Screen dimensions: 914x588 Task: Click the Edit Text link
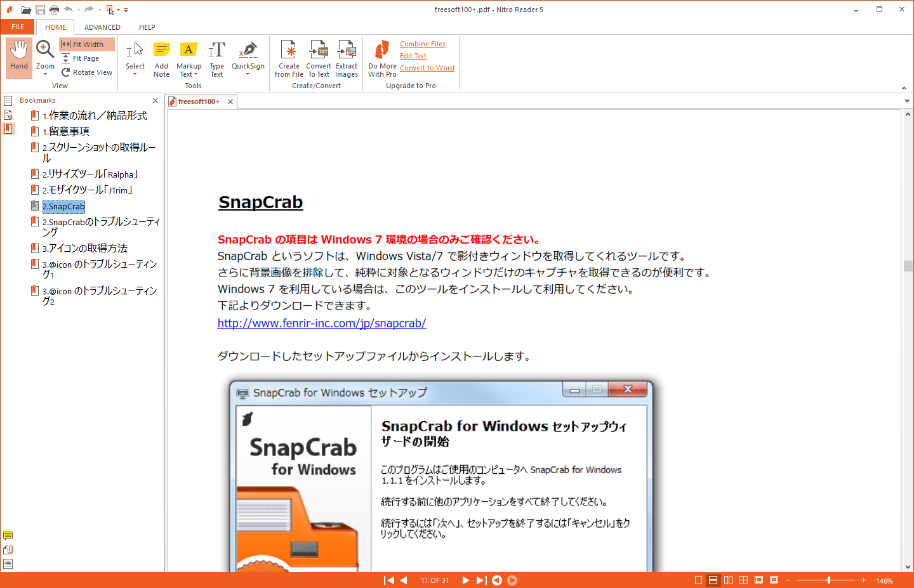click(x=413, y=56)
